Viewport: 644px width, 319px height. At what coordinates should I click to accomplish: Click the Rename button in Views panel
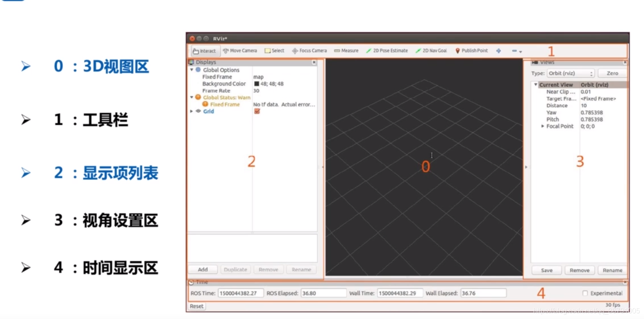(x=612, y=270)
